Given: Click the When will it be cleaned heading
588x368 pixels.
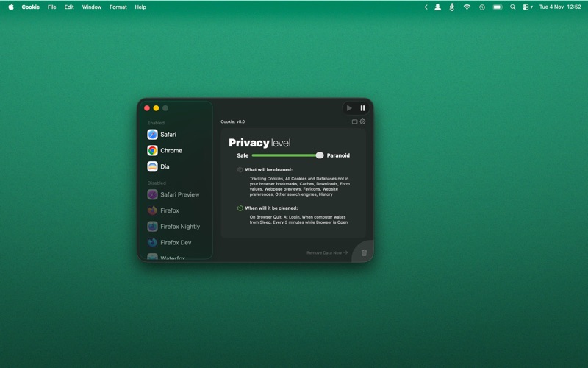Looking at the screenshot, I should tap(271, 208).
